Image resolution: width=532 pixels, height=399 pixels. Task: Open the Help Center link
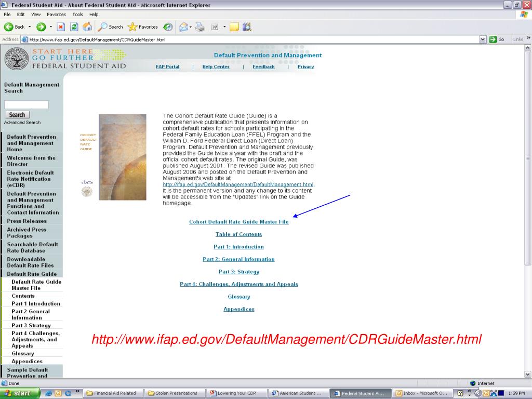click(216, 67)
